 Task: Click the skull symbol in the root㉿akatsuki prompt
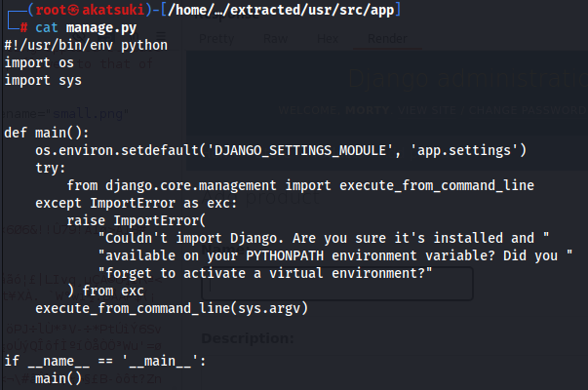[74, 10]
